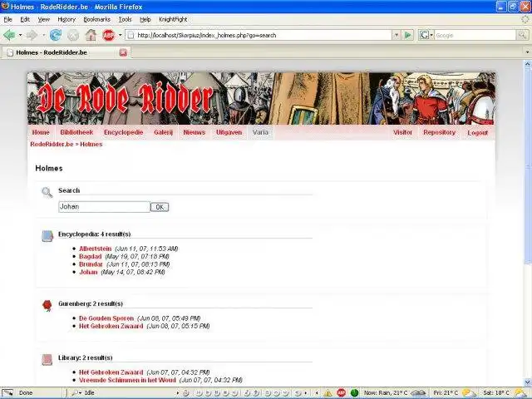Open the Nieuws navigation link
This screenshot has width=532, height=399.
[x=195, y=132]
